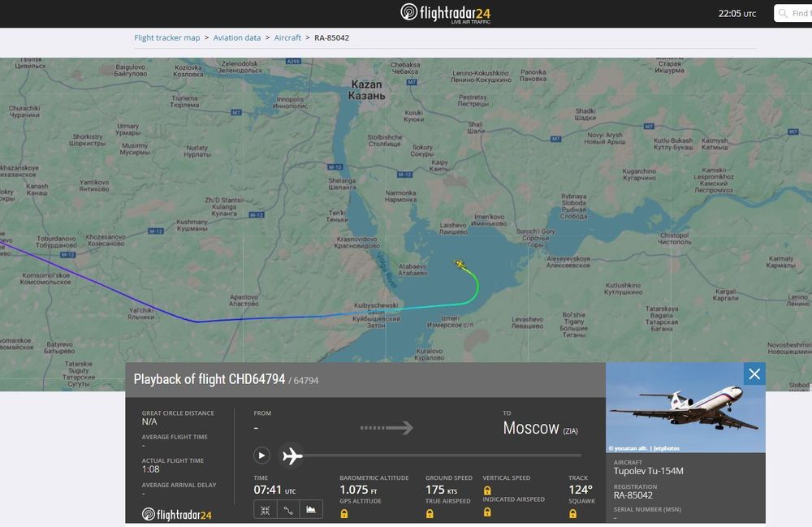812x527 pixels.
Task: Click the from-to direction arrow icon
Action: click(387, 428)
